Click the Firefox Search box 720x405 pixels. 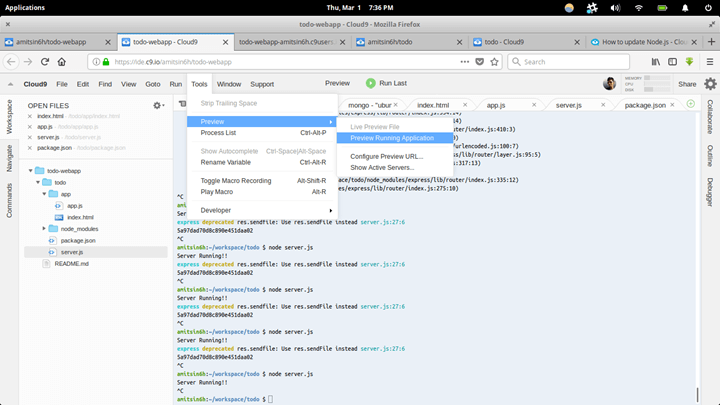tap(568, 62)
